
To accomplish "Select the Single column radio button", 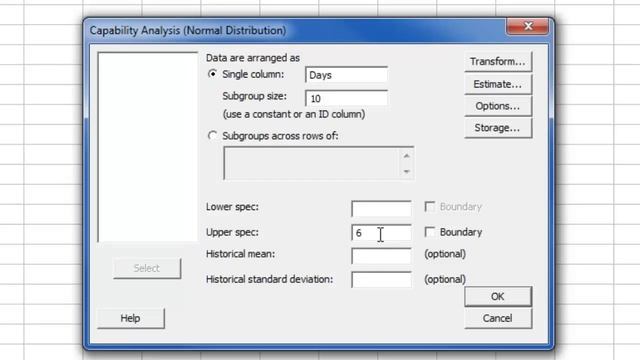I will (x=212, y=74).
